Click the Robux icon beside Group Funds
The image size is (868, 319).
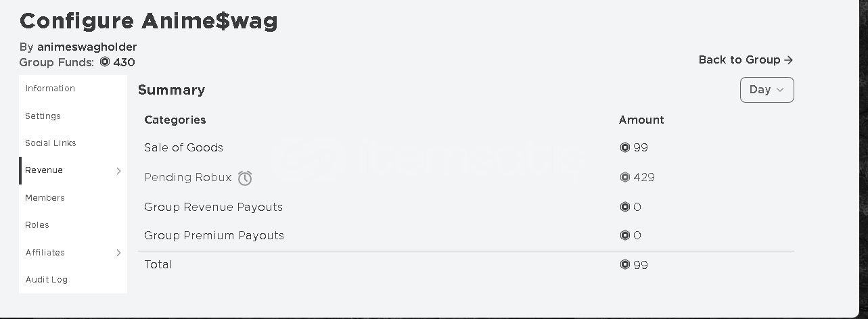point(104,62)
